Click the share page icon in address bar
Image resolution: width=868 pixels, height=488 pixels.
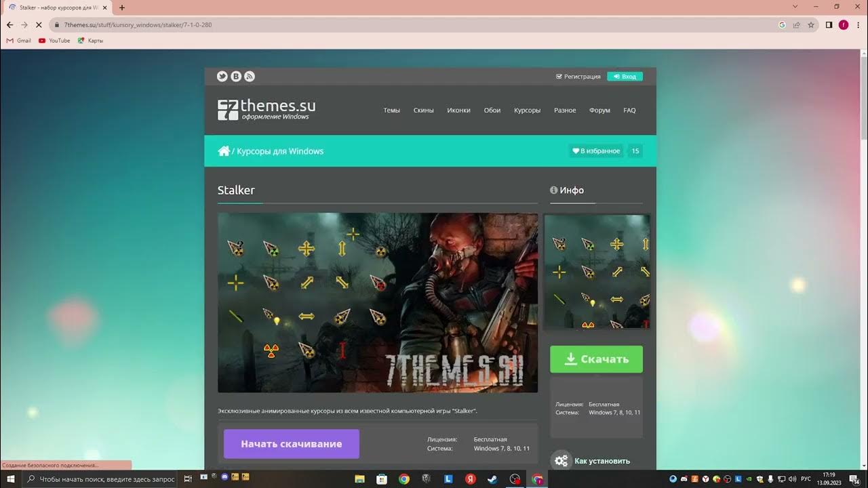796,24
